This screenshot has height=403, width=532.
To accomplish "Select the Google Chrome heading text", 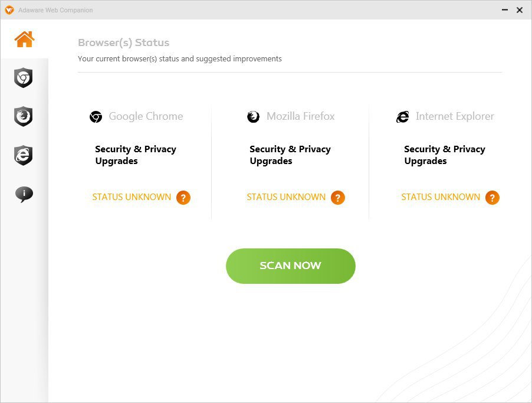I will (x=146, y=116).
